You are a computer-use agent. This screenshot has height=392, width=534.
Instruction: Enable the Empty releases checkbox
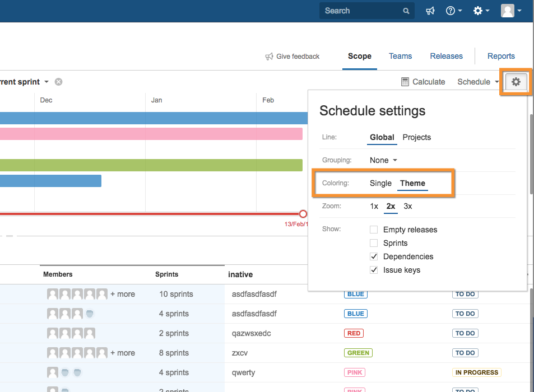[374, 230]
